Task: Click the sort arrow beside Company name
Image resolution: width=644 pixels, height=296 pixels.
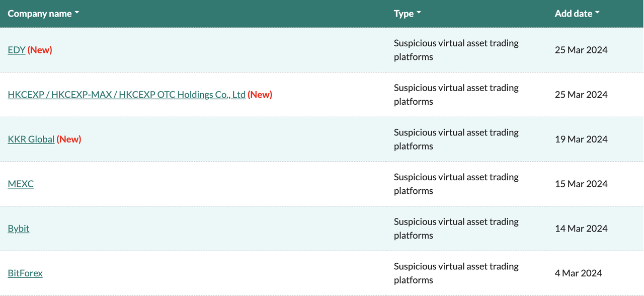Action: click(x=77, y=13)
